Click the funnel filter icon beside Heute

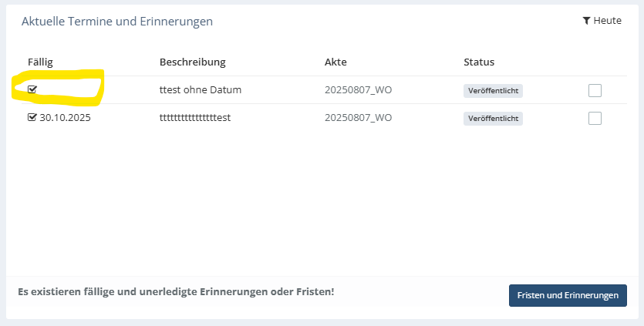pyautogui.click(x=586, y=21)
